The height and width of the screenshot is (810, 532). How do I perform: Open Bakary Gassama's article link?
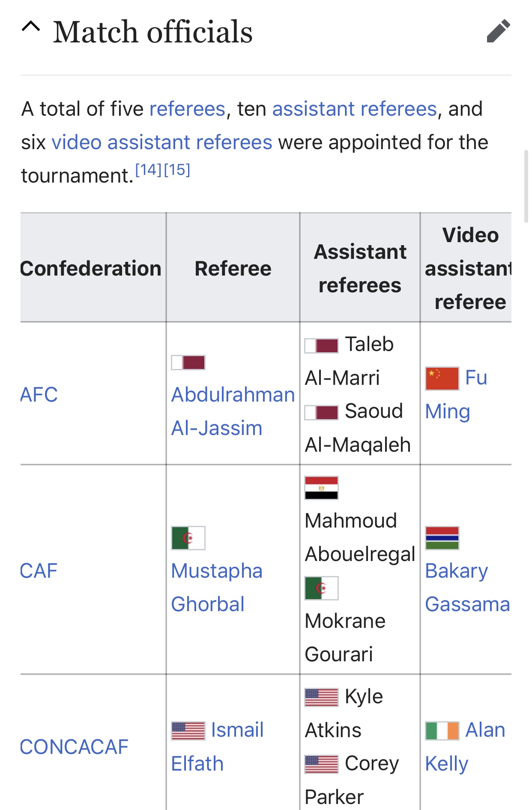(467, 588)
